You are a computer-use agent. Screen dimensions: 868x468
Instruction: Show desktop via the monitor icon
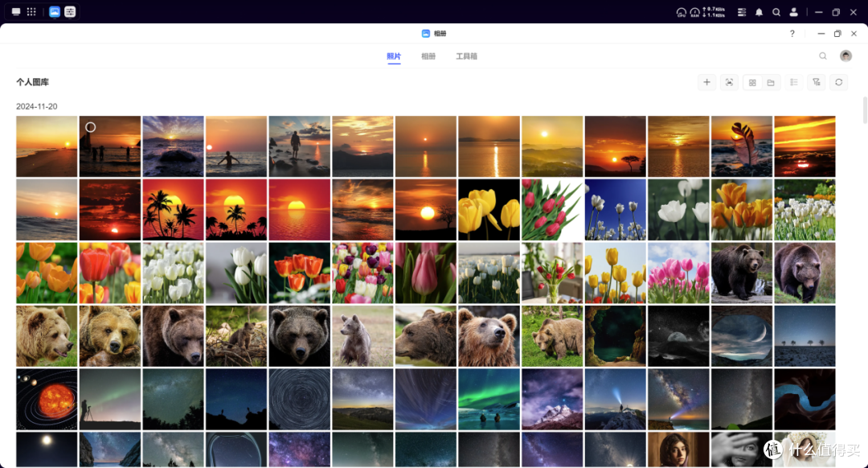coord(16,11)
